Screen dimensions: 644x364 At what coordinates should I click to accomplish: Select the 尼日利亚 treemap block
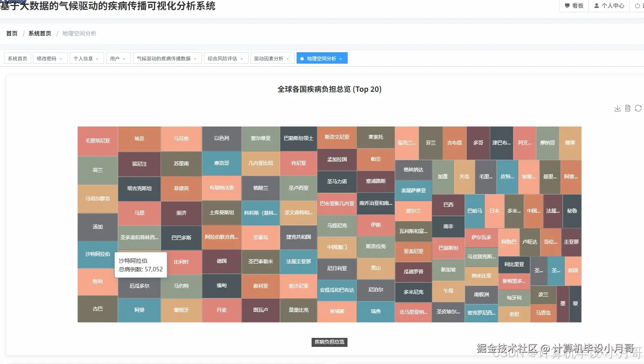[337, 269]
